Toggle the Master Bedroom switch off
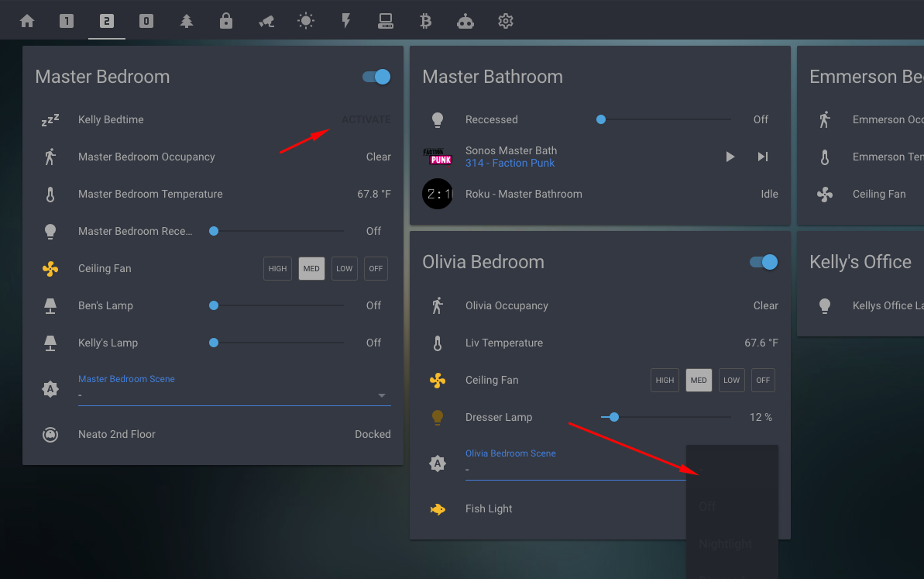This screenshot has height=579, width=924. 375,77
